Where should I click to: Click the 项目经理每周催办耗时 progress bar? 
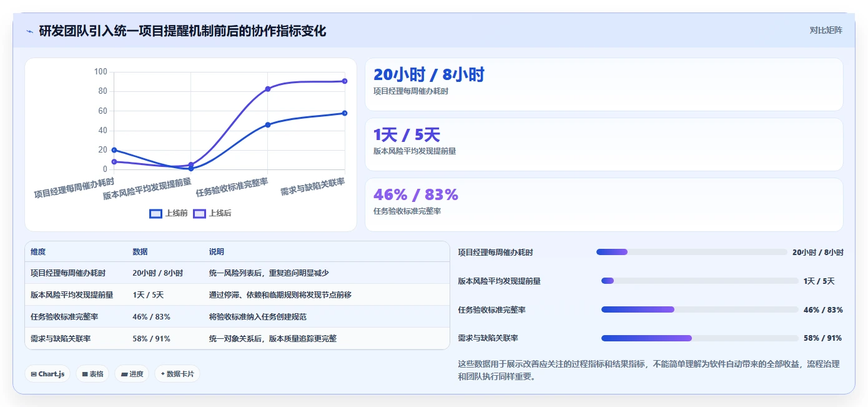coord(692,252)
